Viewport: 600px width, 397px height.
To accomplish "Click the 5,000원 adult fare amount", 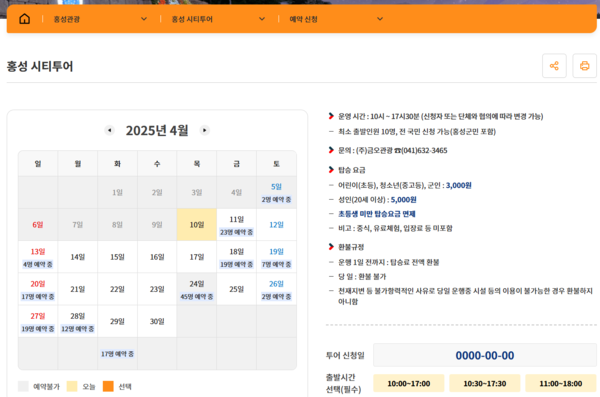I will pos(403,199).
